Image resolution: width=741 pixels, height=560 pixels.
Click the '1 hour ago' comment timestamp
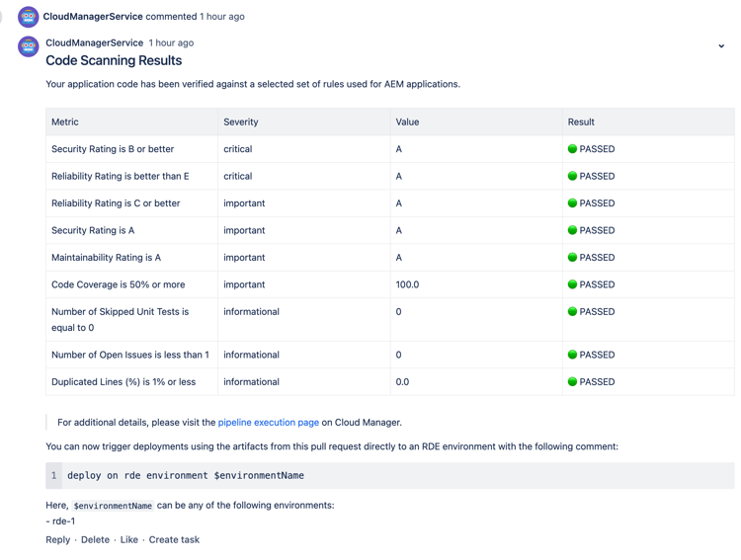tap(171, 43)
